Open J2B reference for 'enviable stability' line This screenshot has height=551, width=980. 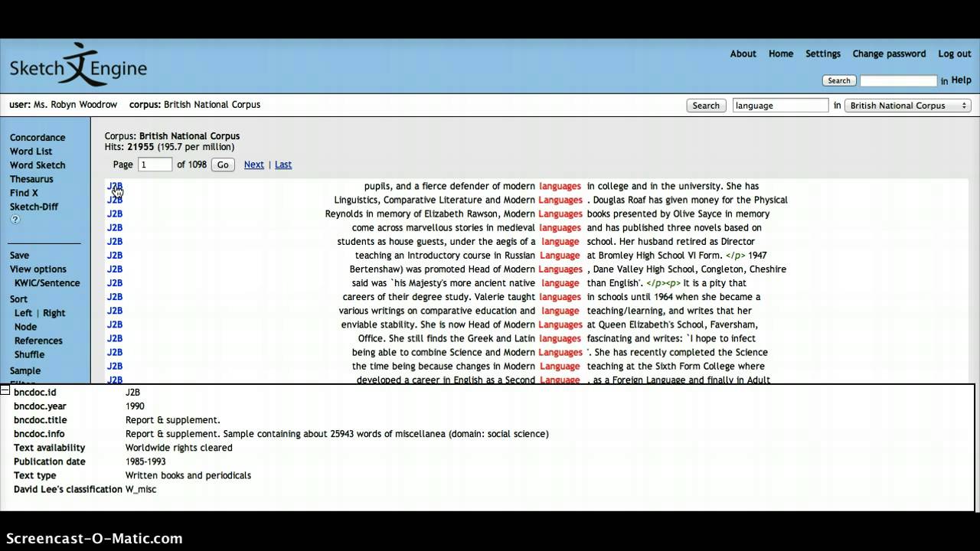[115, 324]
